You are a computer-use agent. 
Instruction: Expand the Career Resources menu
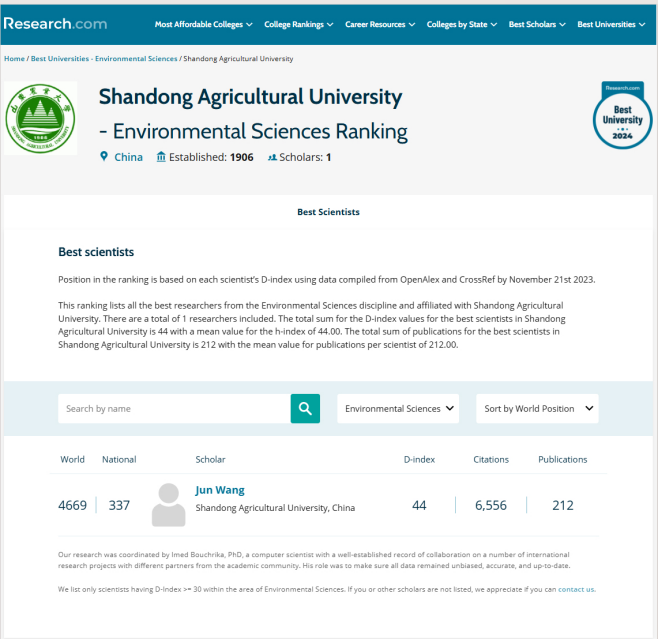coord(380,24)
